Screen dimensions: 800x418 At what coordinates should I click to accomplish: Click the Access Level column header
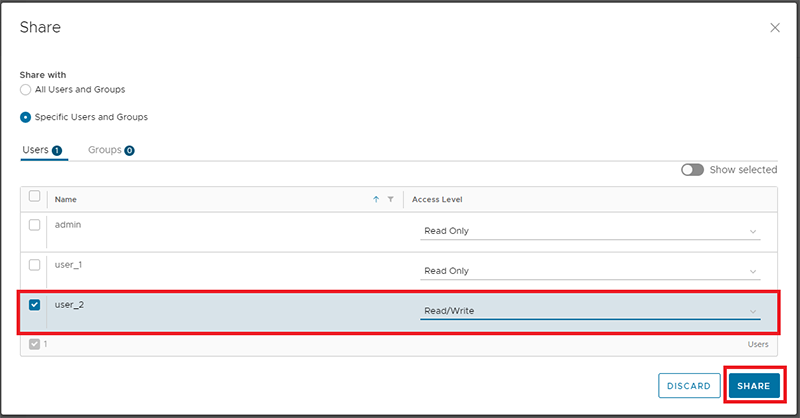pyautogui.click(x=437, y=200)
